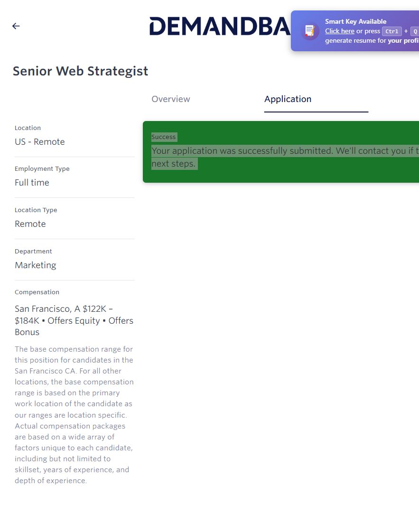This screenshot has width=419, height=532.
Task: Click the base compensation description paragraph
Action: click(x=74, y=415)
